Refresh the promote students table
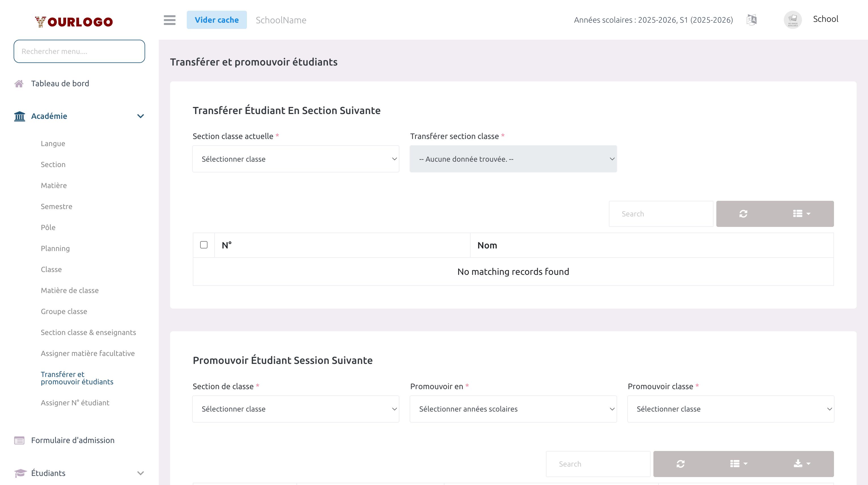The image size is (868, 485). [x=680, y=464]
